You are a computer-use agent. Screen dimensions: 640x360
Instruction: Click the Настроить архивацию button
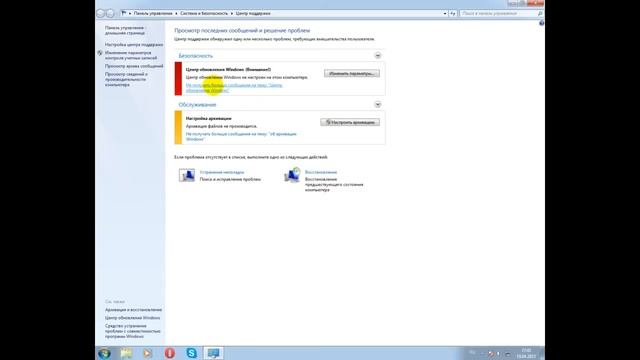click(350, 122)
